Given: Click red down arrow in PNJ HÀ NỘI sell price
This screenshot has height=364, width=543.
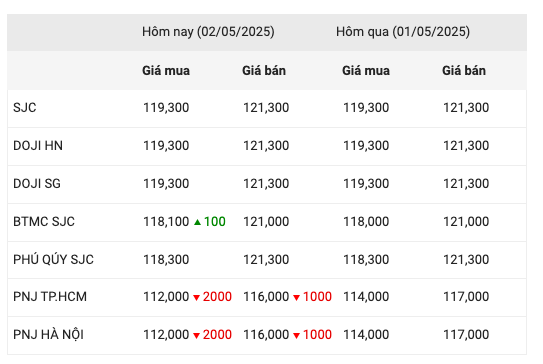Looking at the screenshot, I should pos(296,335).
